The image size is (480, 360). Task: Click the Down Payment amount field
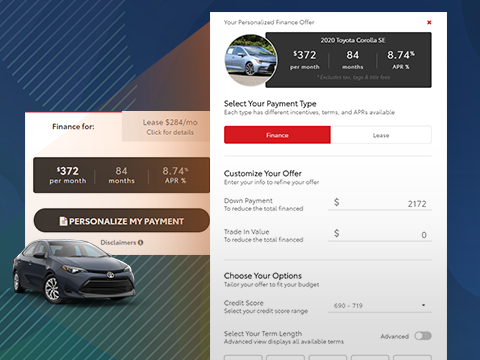pyautogui.click(x=380, y=203)
